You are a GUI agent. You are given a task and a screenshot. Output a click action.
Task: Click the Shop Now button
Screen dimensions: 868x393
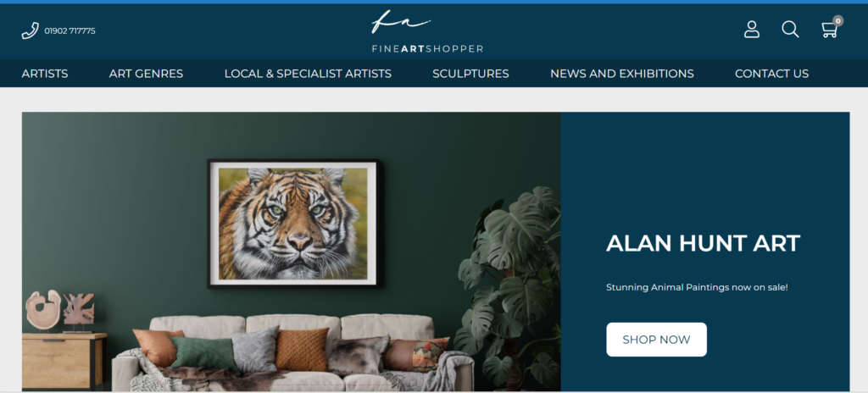656,340
